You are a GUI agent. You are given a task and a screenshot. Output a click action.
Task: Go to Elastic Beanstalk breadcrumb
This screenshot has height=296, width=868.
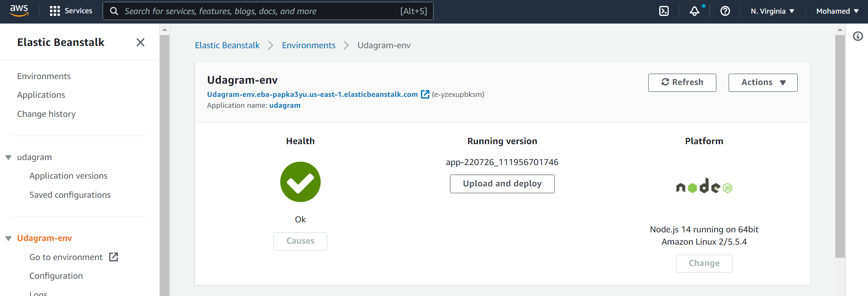(227, 45)
